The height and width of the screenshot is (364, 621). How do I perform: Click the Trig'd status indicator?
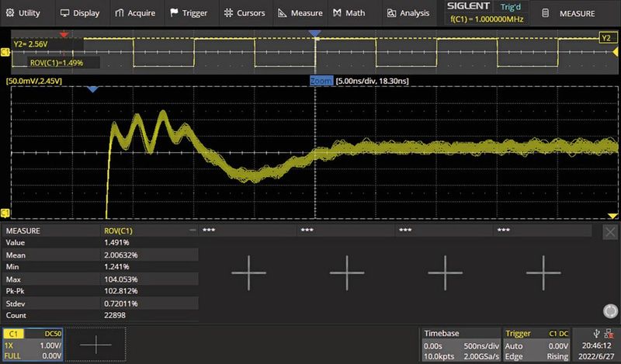(511, 7)
